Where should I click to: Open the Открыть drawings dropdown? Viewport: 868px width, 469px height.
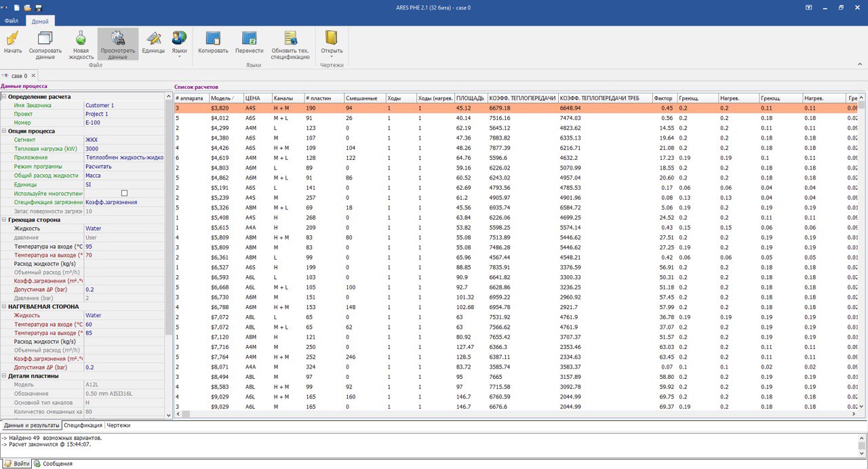[x=332, y=52]
